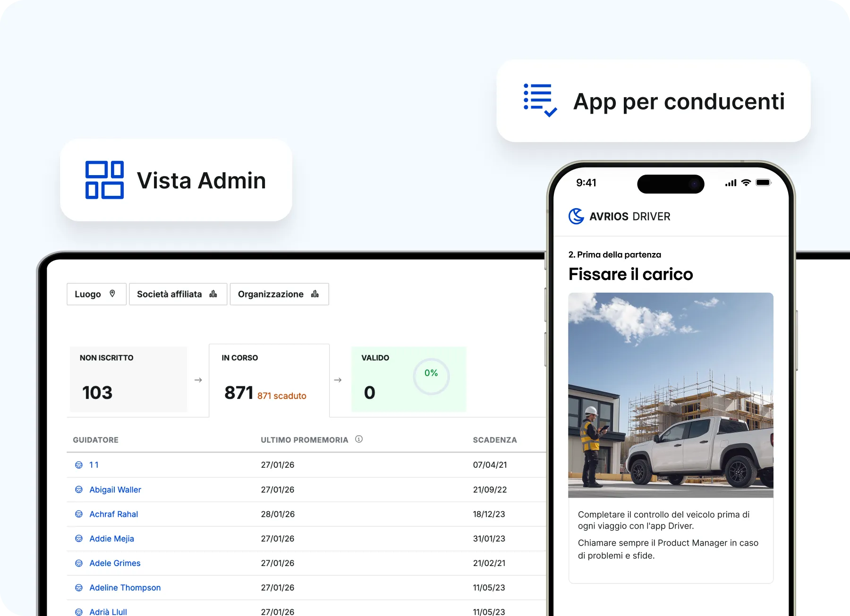Image resolution: width=850 pixels, height=616 pixels.
Task: Sort by the Guidatore column header
Action: 96,440
